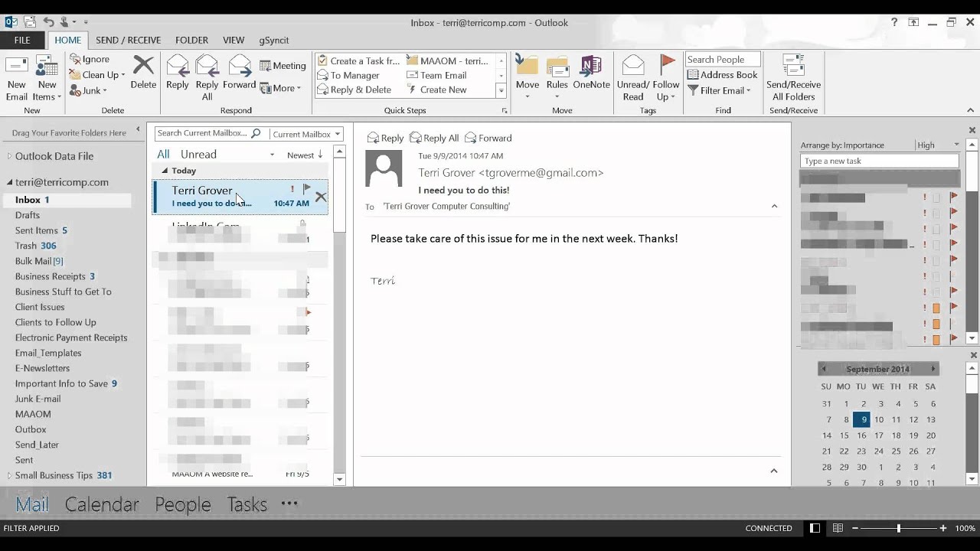The height and width of the screenshot is (551, 980).
Task: Run Team Email quick step
Action: tap(436, 75)
